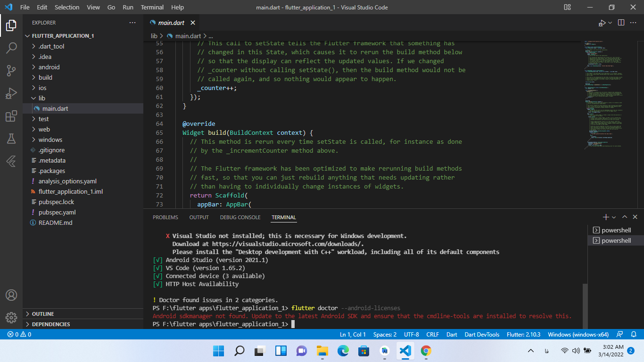Click Spaces: 2 indentation setting
Viewport: 644px width, 362px height.
coord(385,334)
